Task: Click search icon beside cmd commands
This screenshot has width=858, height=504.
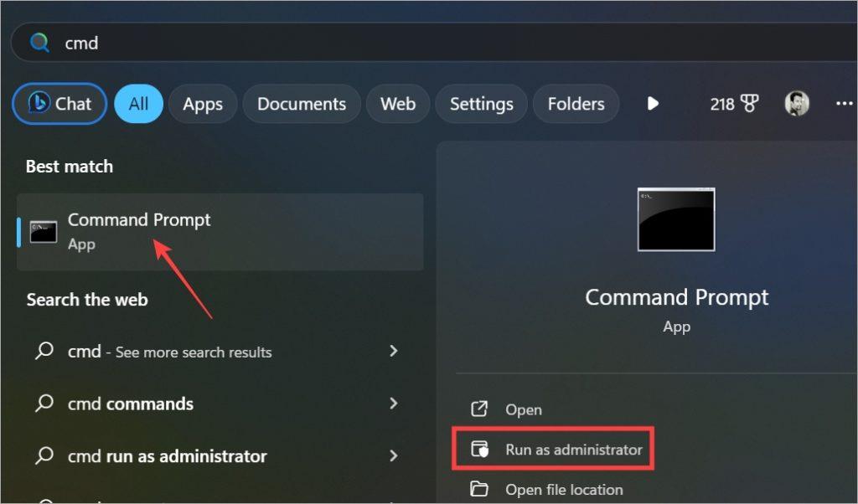Action: tap(44, 403)
